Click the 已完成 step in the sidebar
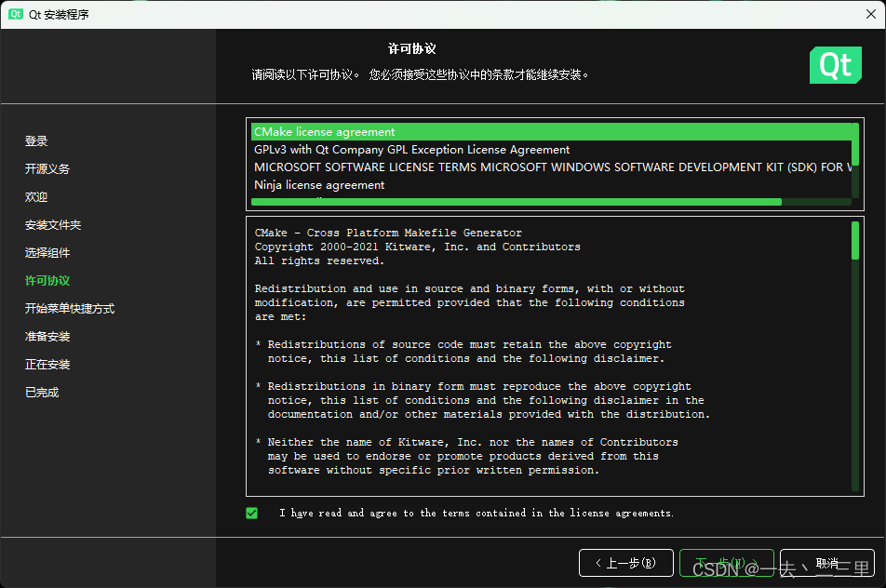The image size is (886, 588). point(42,393)
